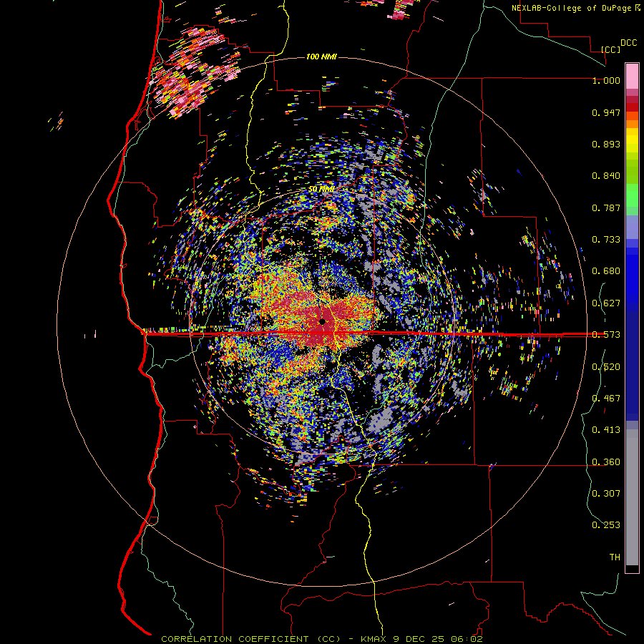Click the 0.467 scale value

(x=606, y=399)
